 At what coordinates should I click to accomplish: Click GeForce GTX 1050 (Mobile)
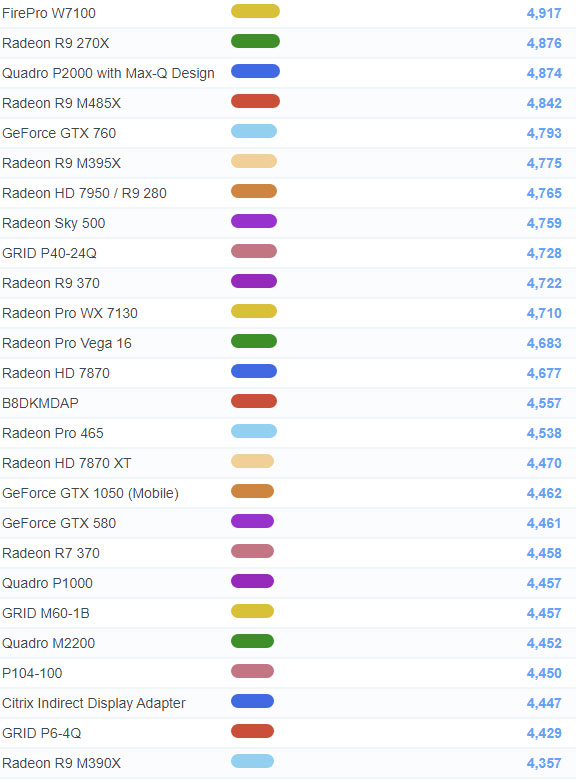[90, 493]
